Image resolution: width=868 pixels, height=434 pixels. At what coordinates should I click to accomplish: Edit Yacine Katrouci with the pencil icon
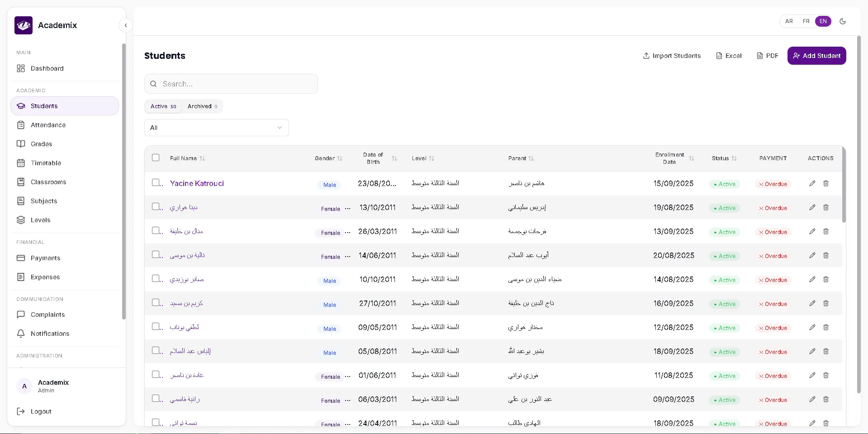pyautogui.click(x=812, y=183)
